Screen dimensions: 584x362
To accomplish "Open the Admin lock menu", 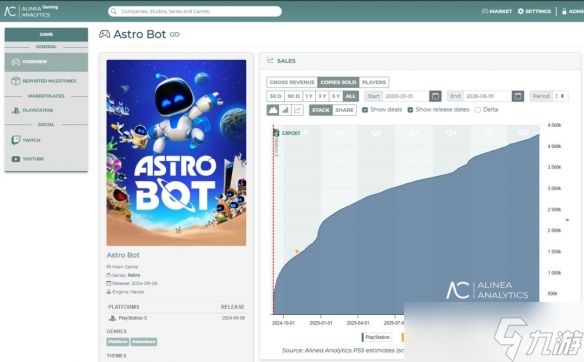I will click(x=572, y=11).
